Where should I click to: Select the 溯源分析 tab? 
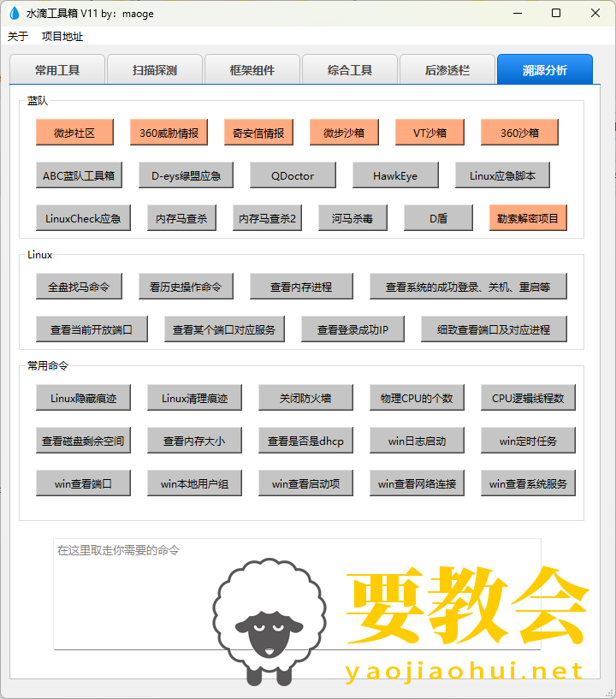pyautogui.click(x=545, y=69)
